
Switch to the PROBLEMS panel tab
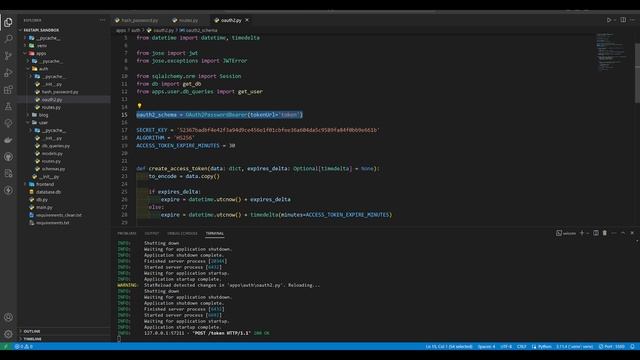[127, 233]
